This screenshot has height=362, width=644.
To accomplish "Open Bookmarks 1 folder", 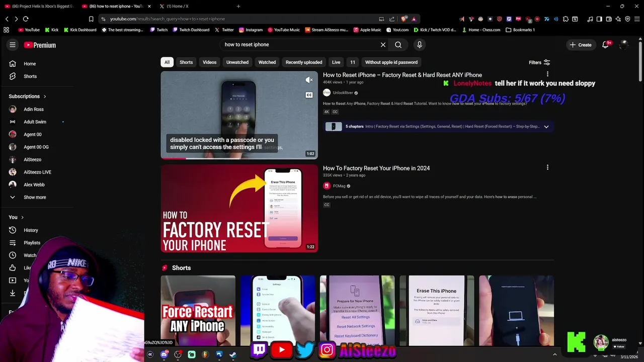I will (520, 30).
